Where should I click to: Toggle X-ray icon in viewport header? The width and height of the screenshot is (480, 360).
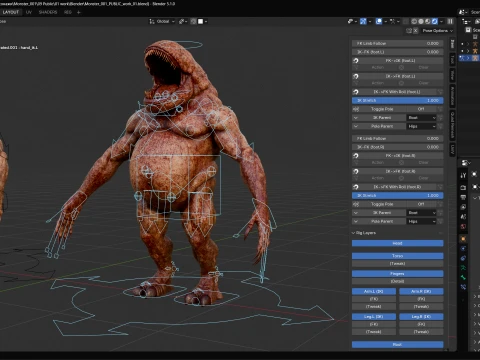point(405,21)
